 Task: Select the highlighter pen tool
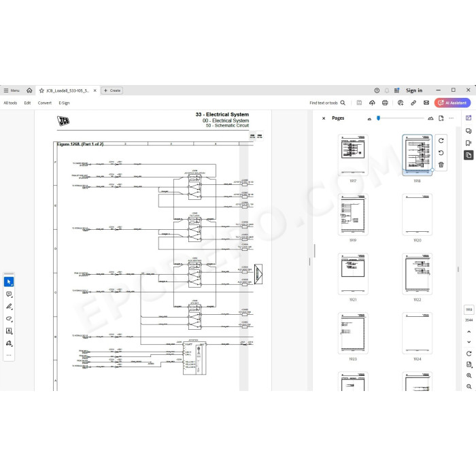9,307
